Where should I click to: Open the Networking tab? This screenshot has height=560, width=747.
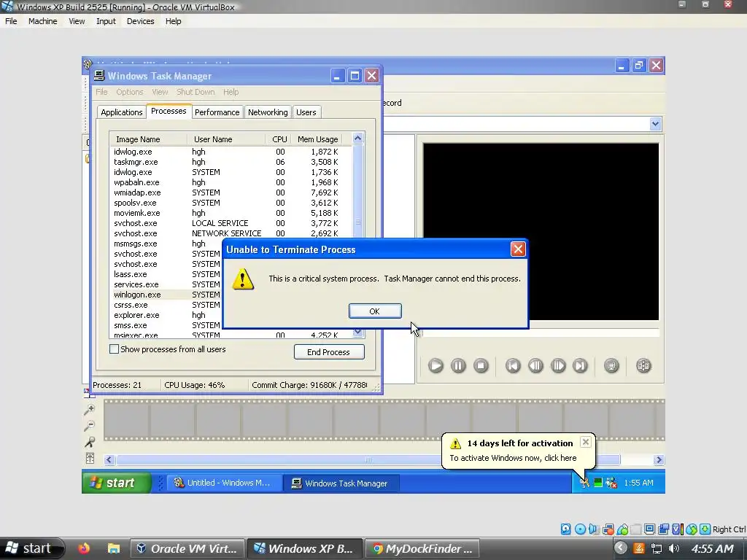pyautogui.click(x=268, y=112)
